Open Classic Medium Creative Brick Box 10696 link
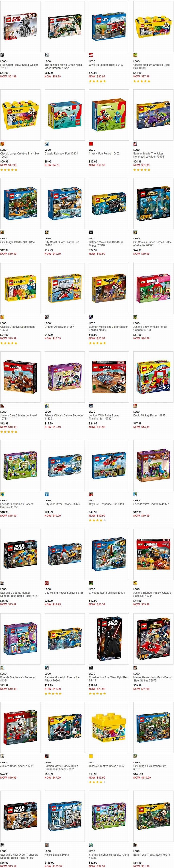 (151, 66)
